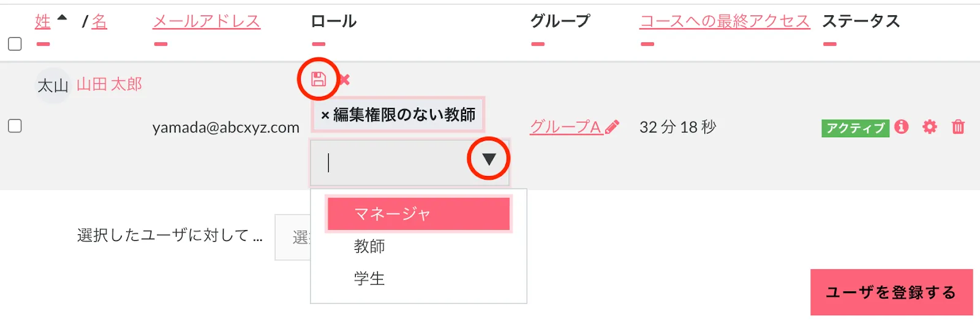Collapse the ロール column filter dash

tap(318, 44)
